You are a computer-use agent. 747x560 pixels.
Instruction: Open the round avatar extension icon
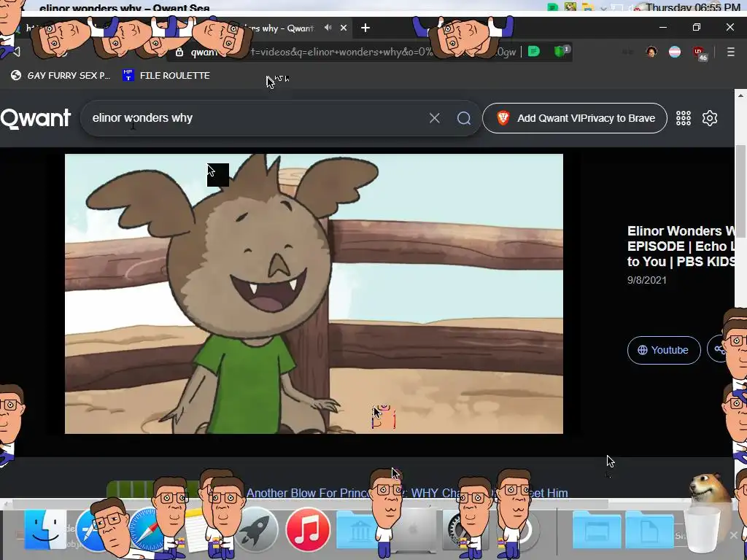651,52
